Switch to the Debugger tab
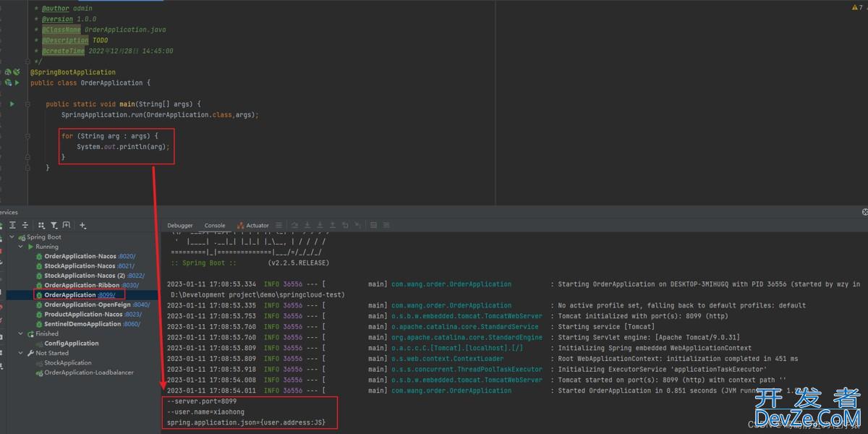Image resolution: width=868 pixels, height=434 pixels. (180, 226)
